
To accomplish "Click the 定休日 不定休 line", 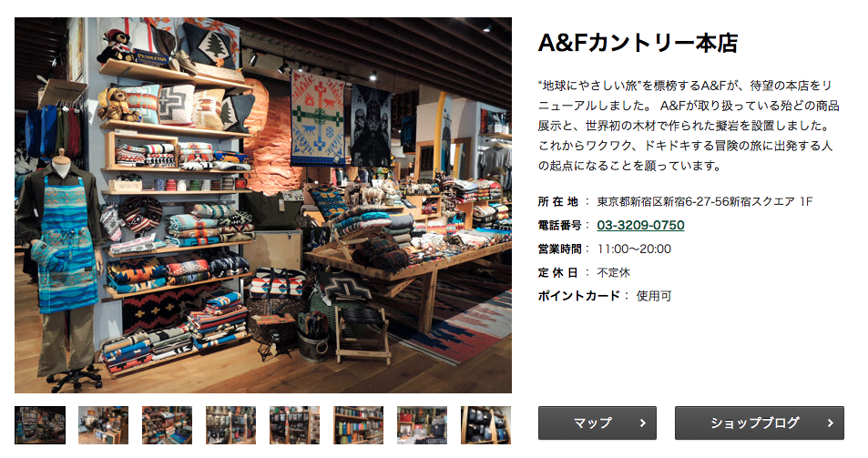I will tap(584, 272).
